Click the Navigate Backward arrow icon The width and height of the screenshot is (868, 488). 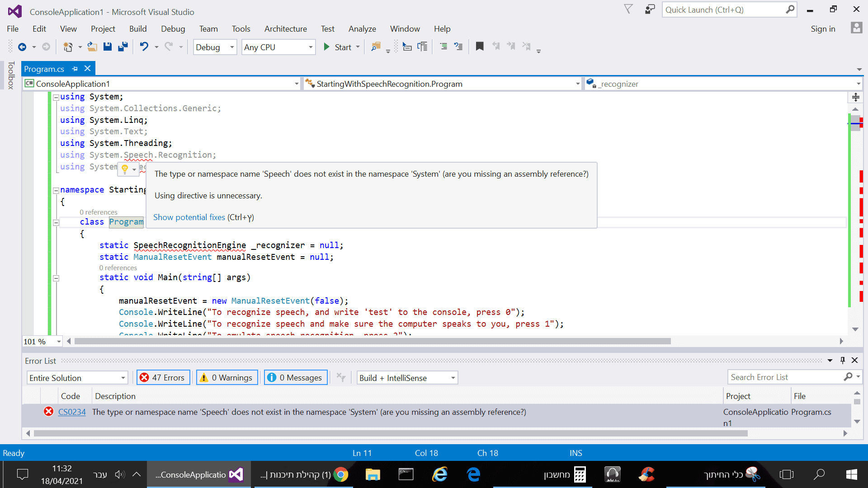(22, 47)
